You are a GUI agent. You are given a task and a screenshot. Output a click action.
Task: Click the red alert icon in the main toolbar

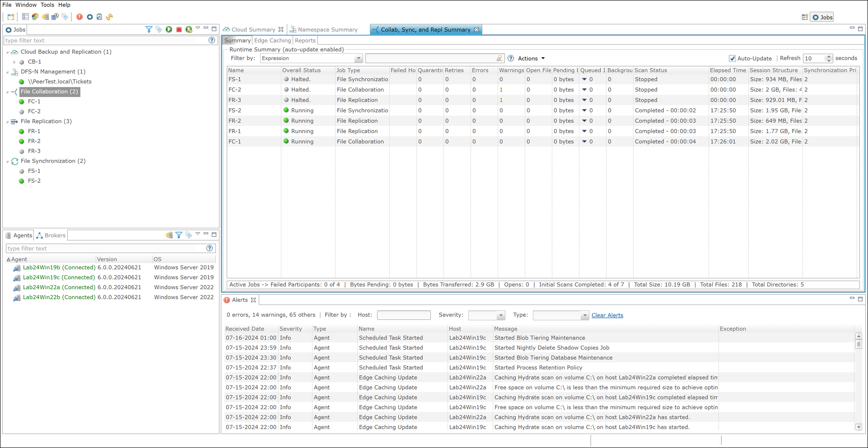79,17
